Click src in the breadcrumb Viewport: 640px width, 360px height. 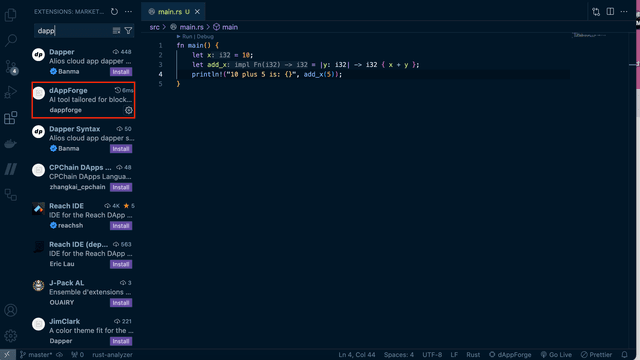[x=154, y=27]
